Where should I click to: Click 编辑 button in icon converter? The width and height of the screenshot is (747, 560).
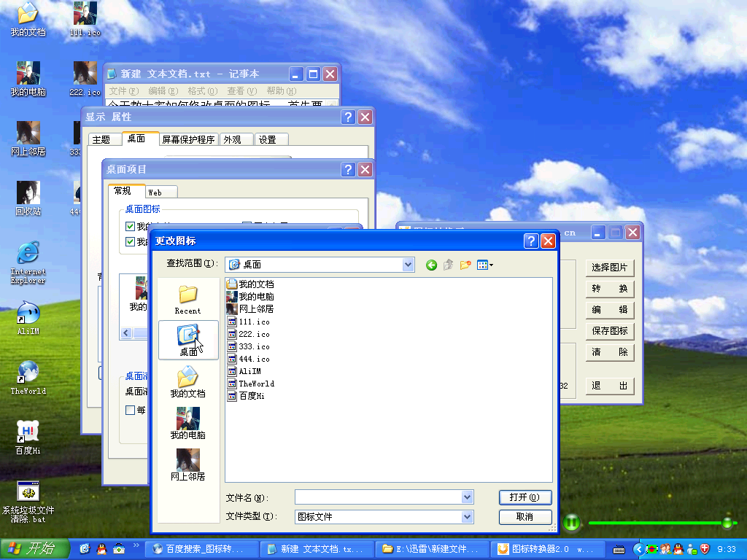pyautogui.click(x=610, y=309)
